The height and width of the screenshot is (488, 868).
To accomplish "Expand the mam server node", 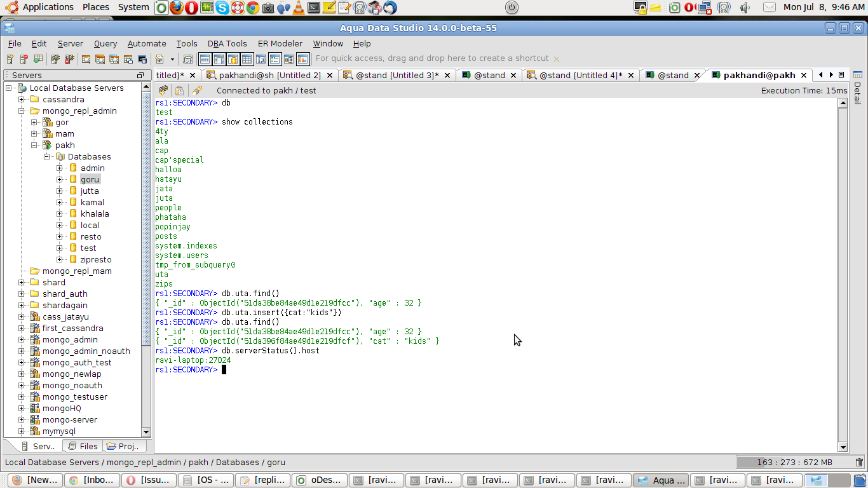I will [x=34, y=134].
